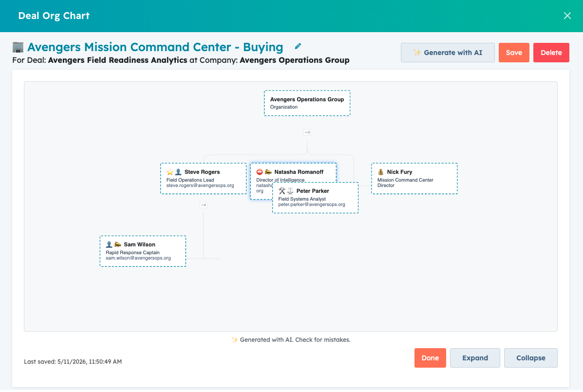The image size is (583, 392).
Task: Select the Peter Parker name text
Action: pyautogui.click(x=313, y=191)
